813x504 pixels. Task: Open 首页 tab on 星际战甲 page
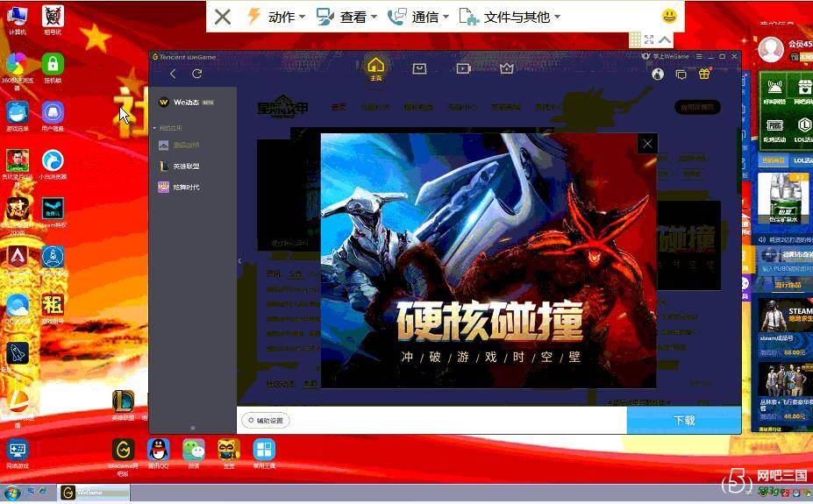click(339, 107)
